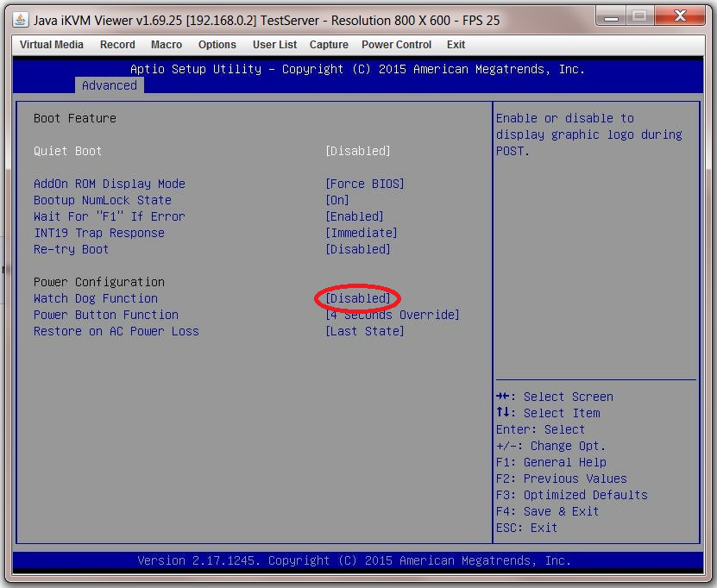The image size is (717, 588).
Task: Open the Options menu
Action: click(x=217, y=45)
